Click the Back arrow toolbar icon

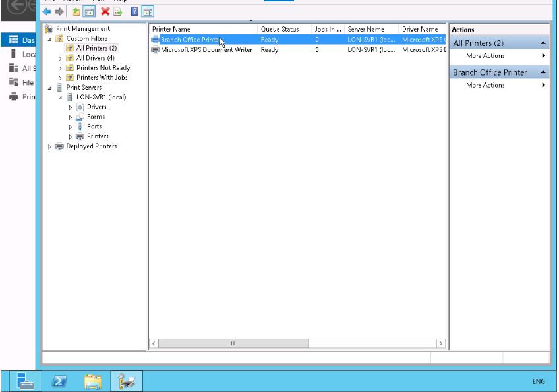point(47,12)
